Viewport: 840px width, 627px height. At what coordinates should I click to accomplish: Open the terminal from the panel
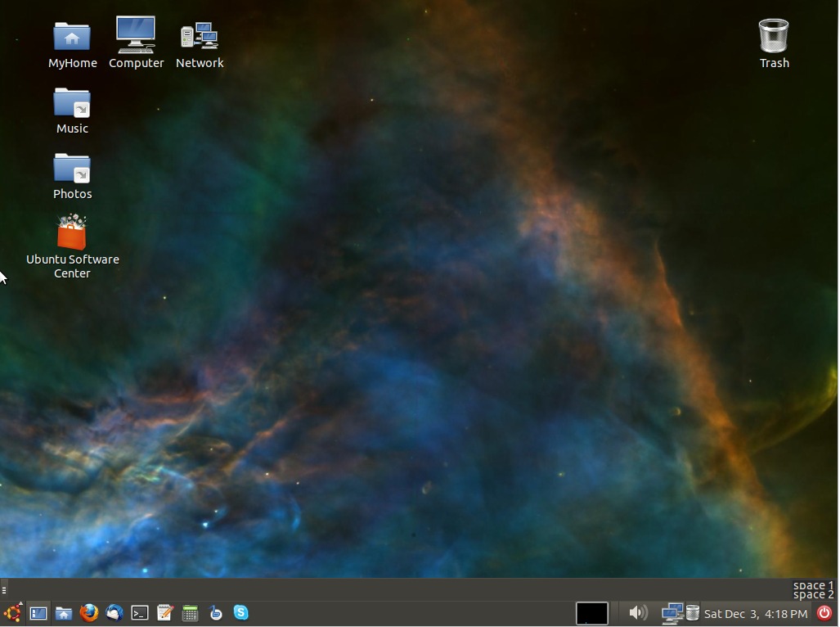click(140, 613)
